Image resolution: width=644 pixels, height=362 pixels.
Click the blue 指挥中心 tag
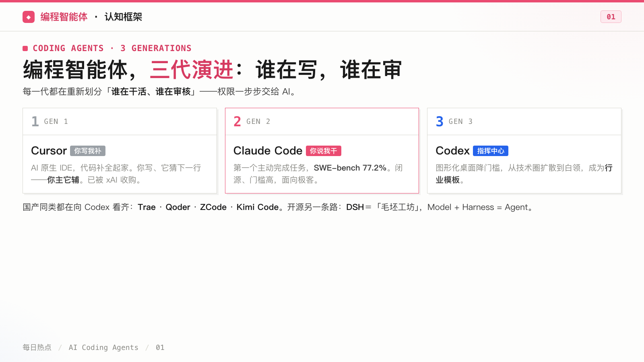click(491, 151)
